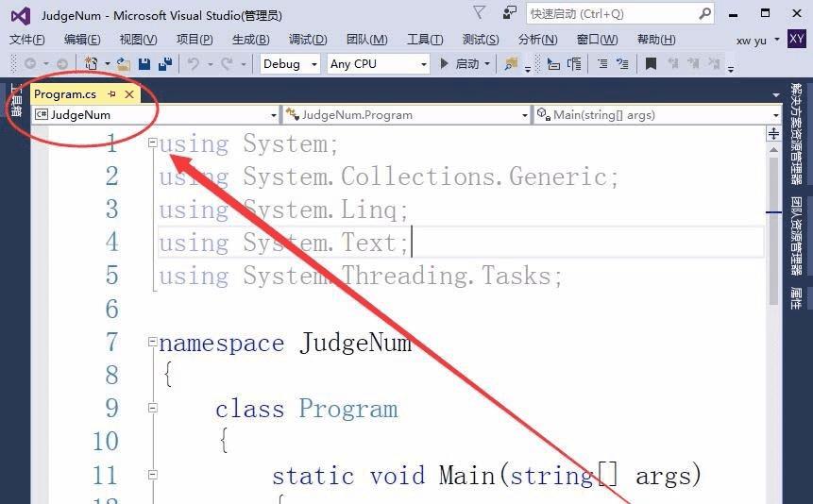Viewport: 813px width, 504px height.
Task: Click the undo arrow icon
Action: click(x=194, y=64)
